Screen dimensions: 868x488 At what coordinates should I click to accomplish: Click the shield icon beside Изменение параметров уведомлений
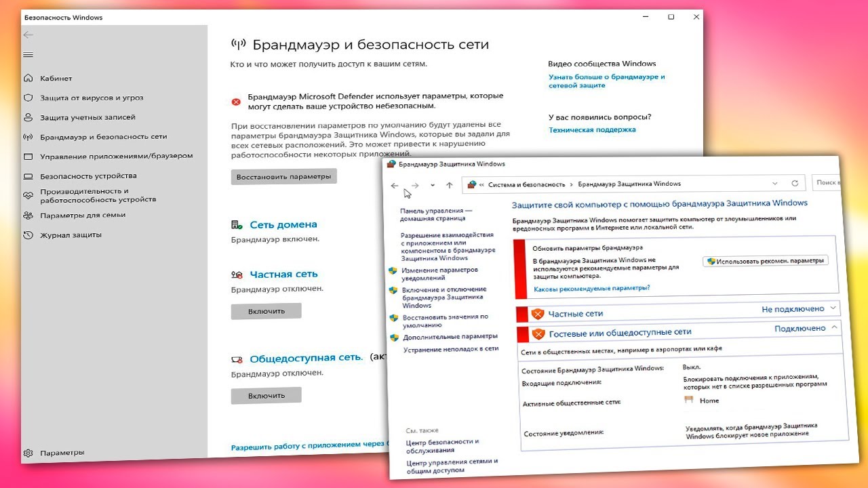click(393, 270)
